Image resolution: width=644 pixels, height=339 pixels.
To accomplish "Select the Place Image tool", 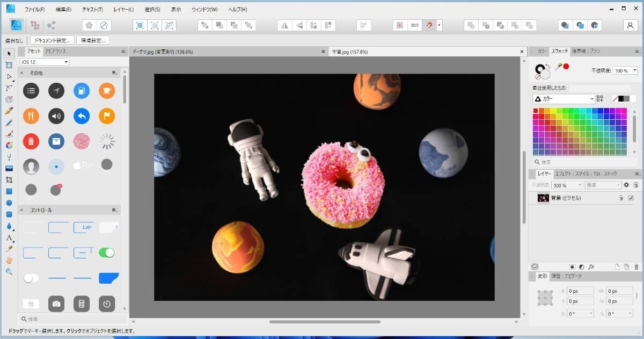I will pyautogui.click(x=9, y=169).
